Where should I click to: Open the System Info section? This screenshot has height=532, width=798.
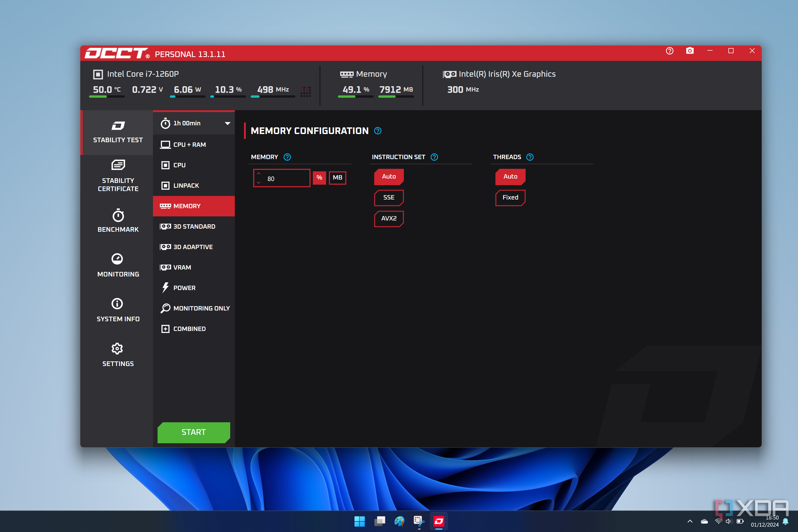click(118, 310)
